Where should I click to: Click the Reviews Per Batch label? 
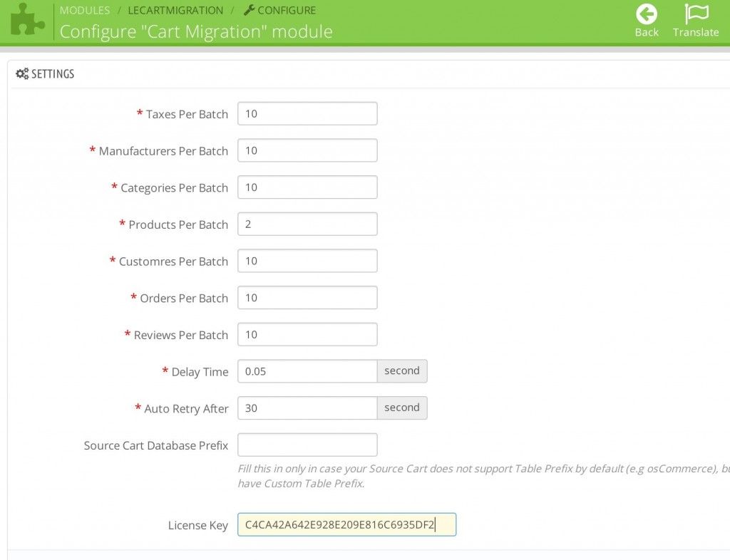180,335
